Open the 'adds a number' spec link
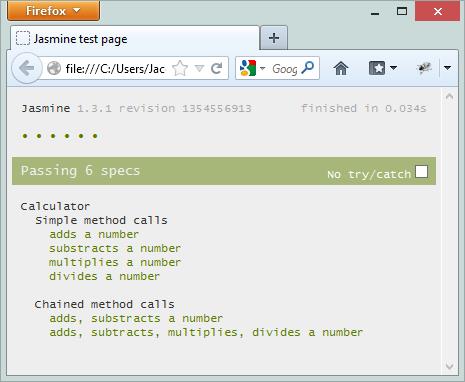Viewport: 465px width, 382px height. (94, 234)
